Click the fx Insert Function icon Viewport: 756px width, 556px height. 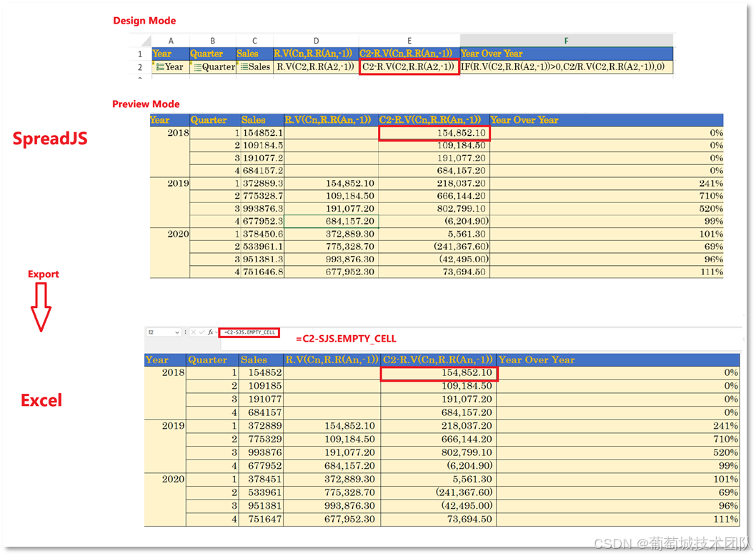pyautogui.click(x=210, y=332)
